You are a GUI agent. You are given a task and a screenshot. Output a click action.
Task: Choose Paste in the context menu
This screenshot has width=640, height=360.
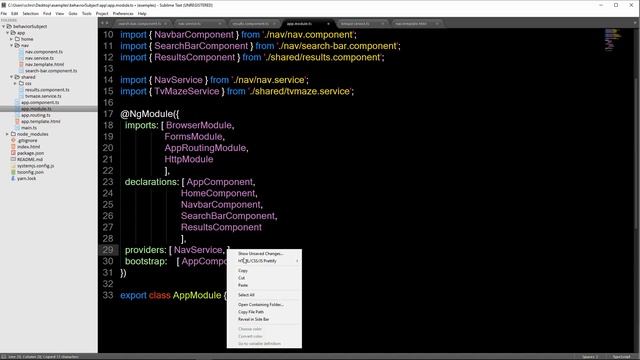click(x=264, y=285)
